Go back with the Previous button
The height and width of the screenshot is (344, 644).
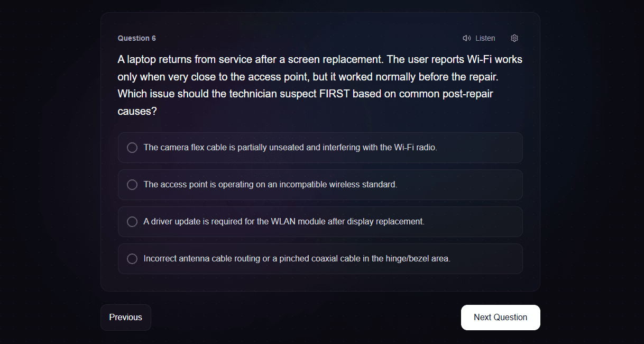point(126,318)
